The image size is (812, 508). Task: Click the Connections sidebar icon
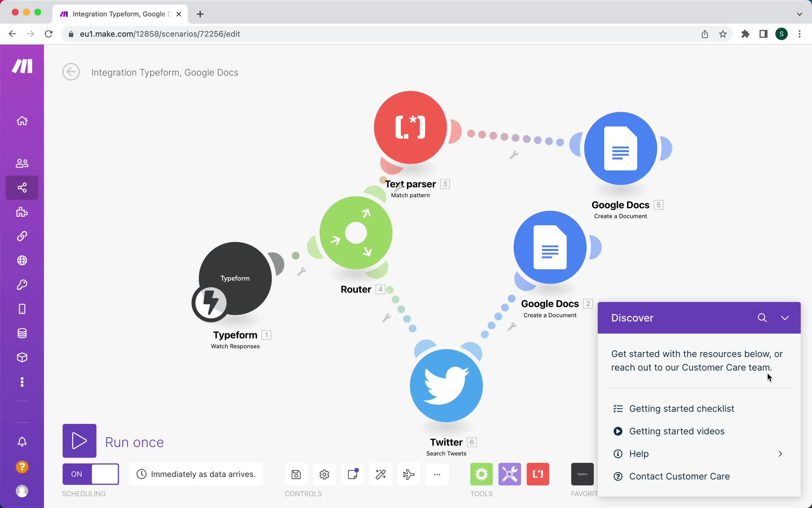pyautogui.click(x=22, y=236)
